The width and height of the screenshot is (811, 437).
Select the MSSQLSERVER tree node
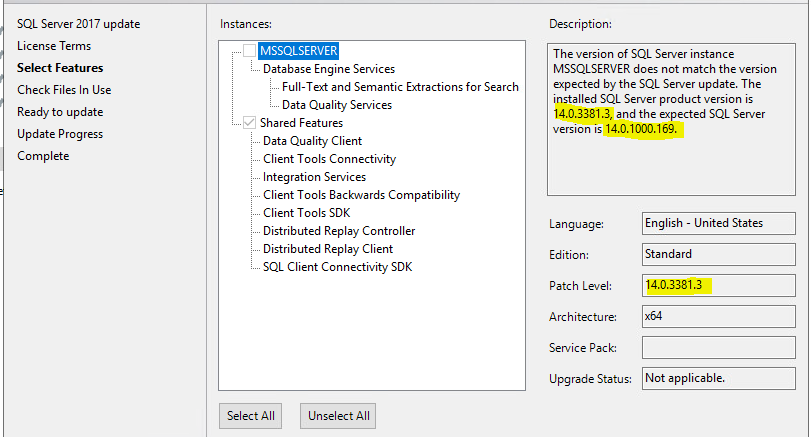tap(298, 51)
